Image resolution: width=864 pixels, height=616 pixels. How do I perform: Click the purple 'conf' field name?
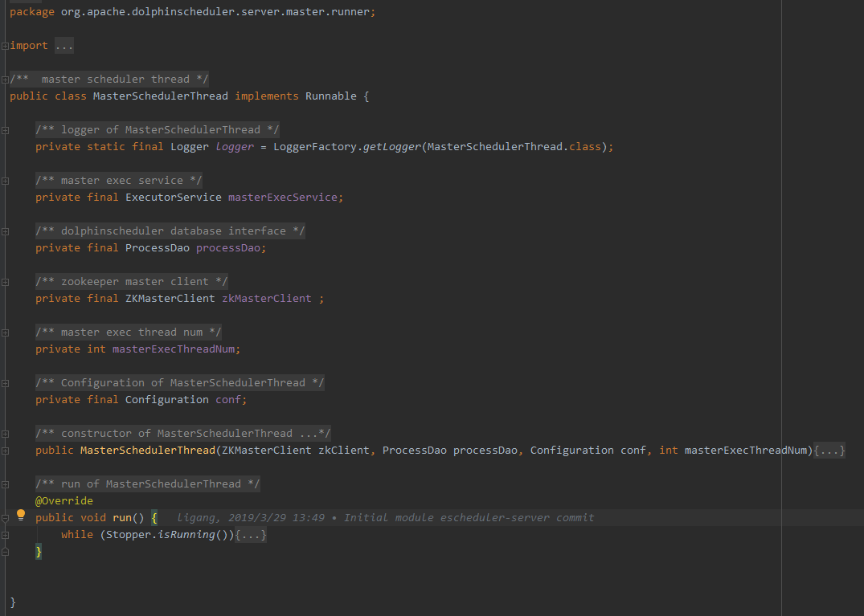point(228,400)
